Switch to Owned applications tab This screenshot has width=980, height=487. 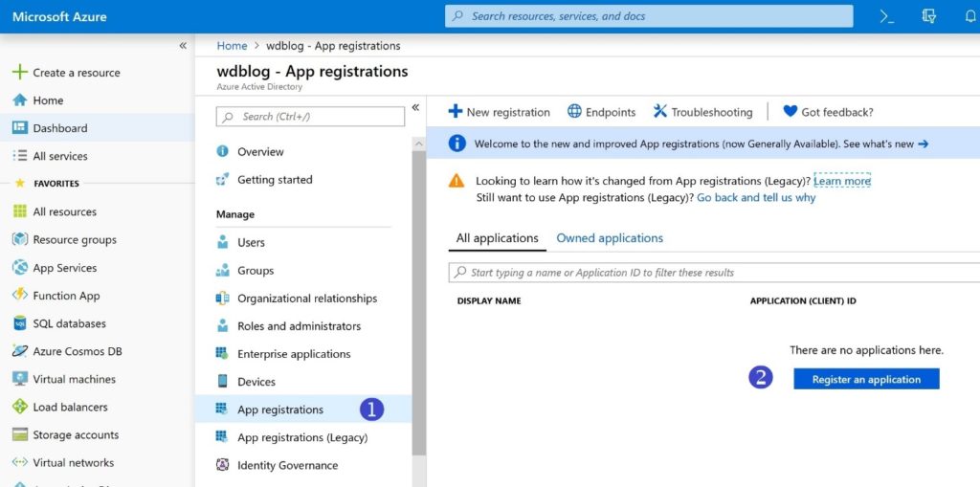610,238
